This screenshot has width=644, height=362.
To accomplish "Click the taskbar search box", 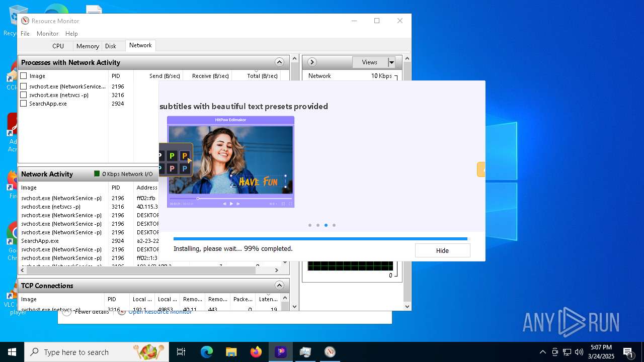I will pos(97,352).
